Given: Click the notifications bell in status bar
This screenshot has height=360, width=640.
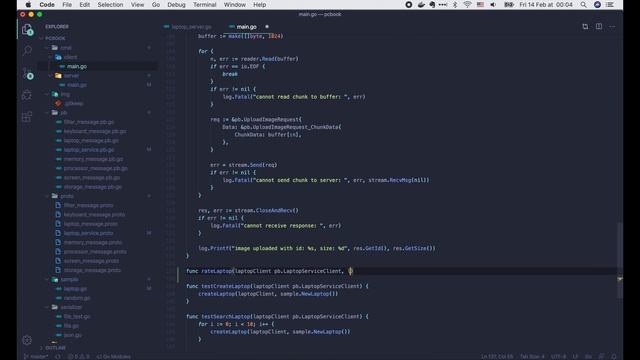Looking at the screenshot, I should pos(613,356).
